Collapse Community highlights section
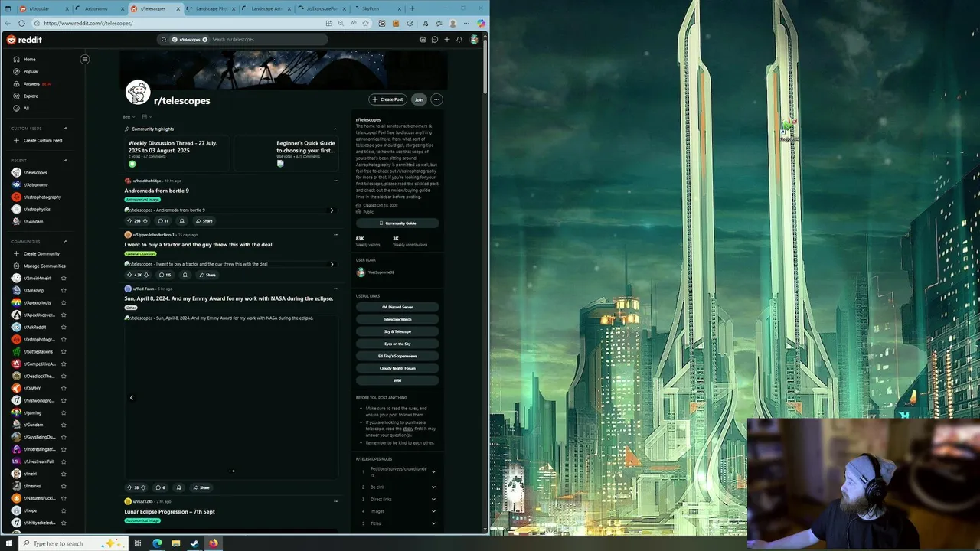The width and height of the screenshot is (980, 551). coord(335,129)
